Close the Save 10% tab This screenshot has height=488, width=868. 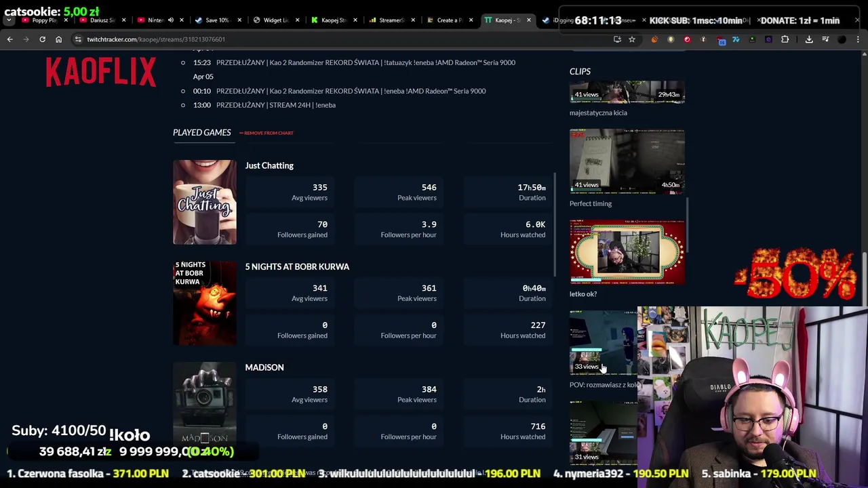point(239,20)
